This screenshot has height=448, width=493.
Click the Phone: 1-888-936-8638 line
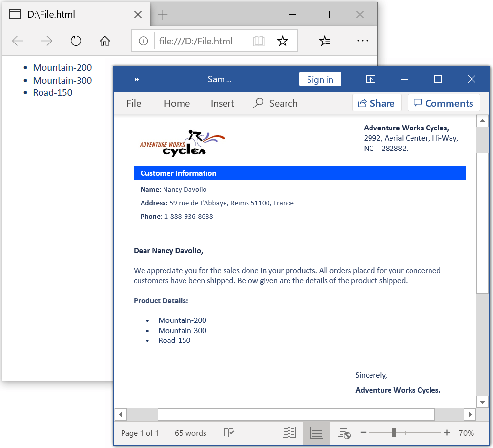[177, 216]
